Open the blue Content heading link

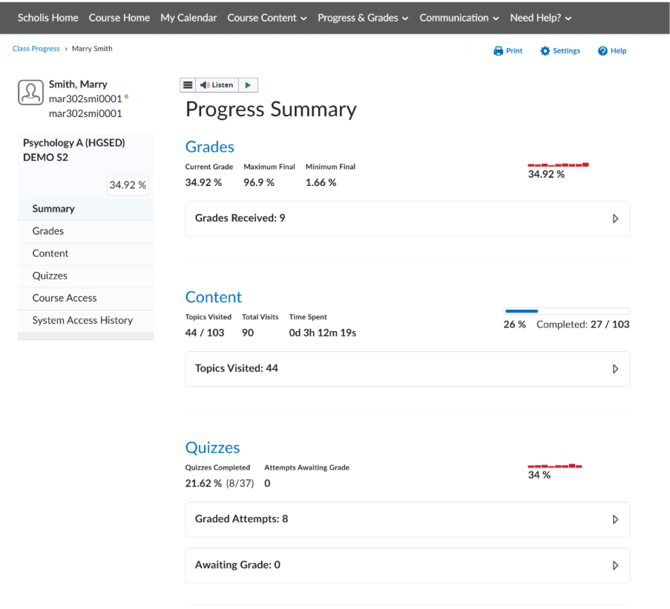214,297
